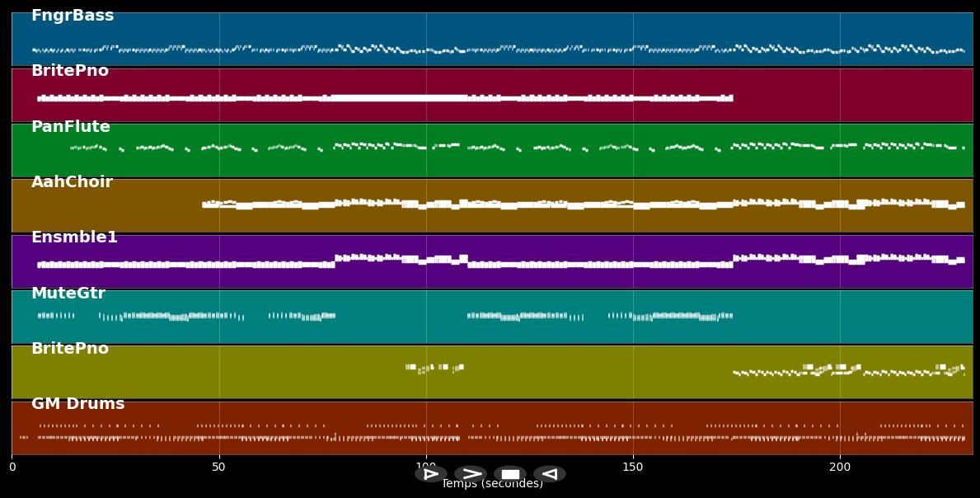Screen dimensions: 980x498
Task: Click the 150 second tick label
Action: (633, 467)
